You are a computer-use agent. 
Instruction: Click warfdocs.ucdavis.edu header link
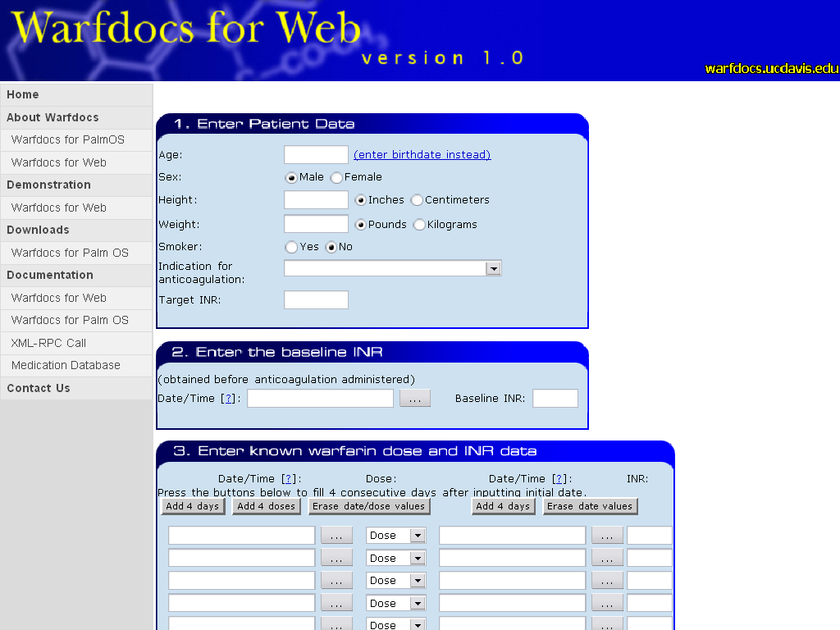point(771,69)
